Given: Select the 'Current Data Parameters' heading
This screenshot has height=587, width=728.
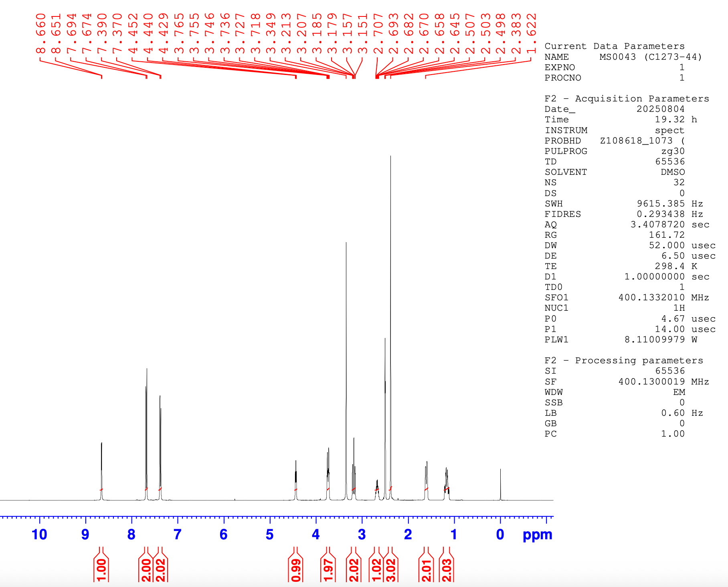Looking at the screenshot, I should click(x=615, y=46).
